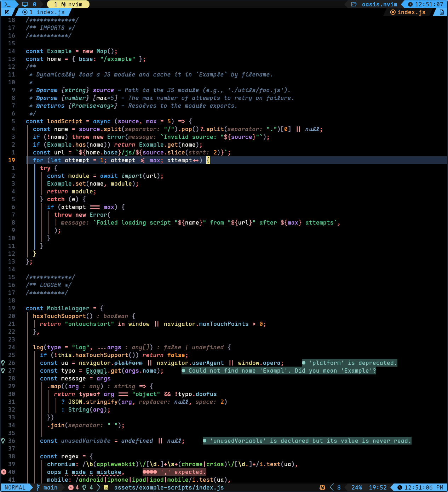The height and width of the screenshot is (492, 448).
Task: Click the 'oops I made a mistake' text
Action: (86, 472)
